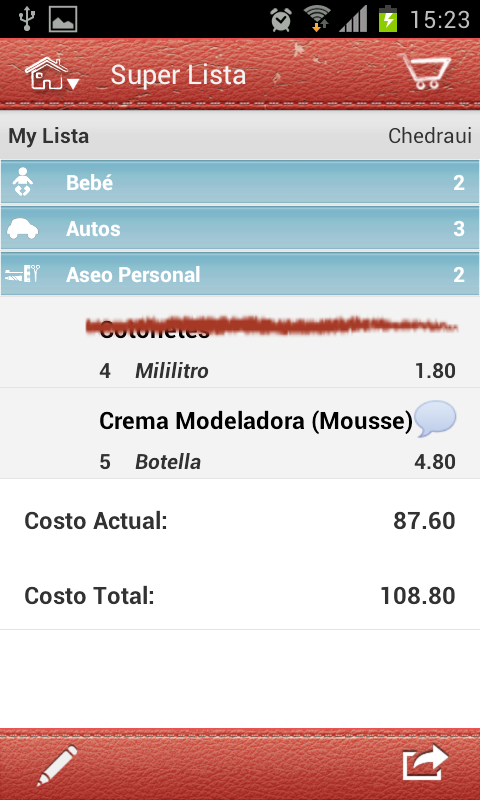This screenshot has height=800, width=480.
Task: Open the comment bubble on Crema Modeladora
Action: point(435,419)
